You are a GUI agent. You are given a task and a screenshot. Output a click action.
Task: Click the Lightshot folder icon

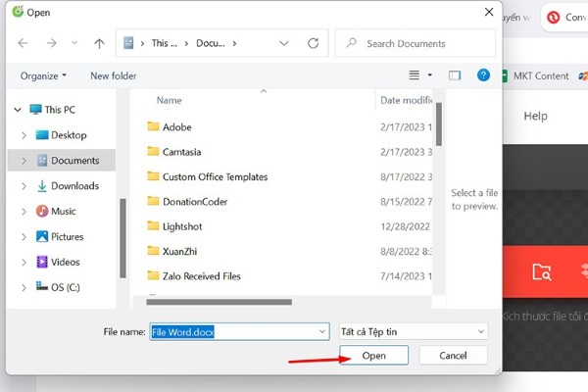pyautogui.click(x=153, y=225)
